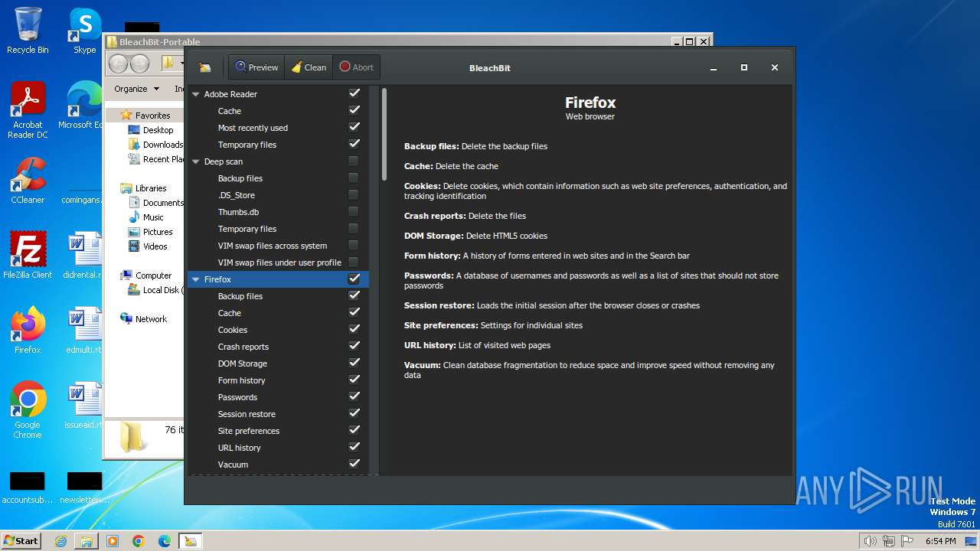Click the Clean broom button

[309, 67]
